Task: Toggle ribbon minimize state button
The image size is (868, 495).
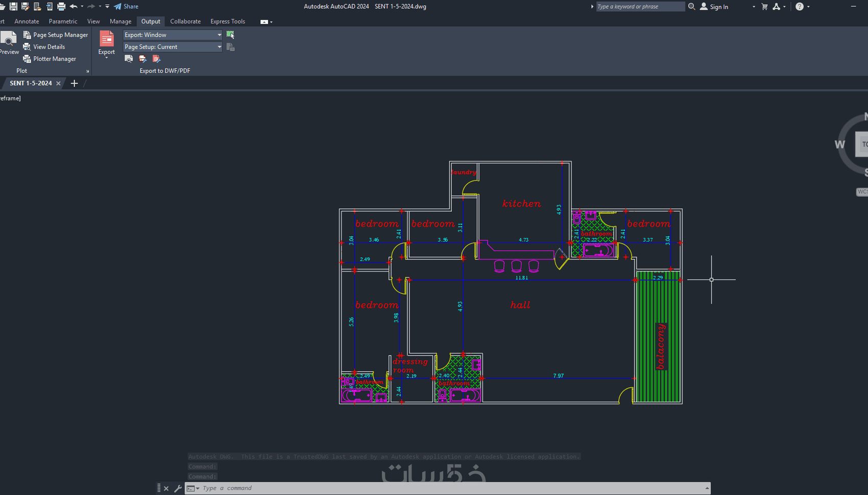Action: [x=264, y=22]
